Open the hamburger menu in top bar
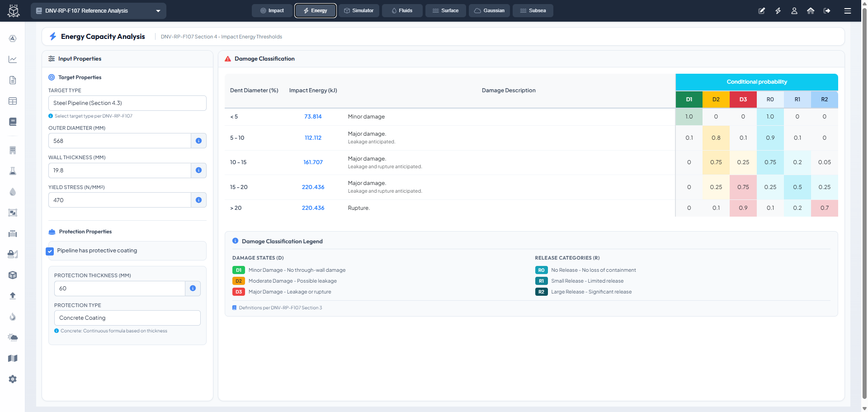Screen dimensions: 868x412 pyautogui.click(x=848, y=11)
